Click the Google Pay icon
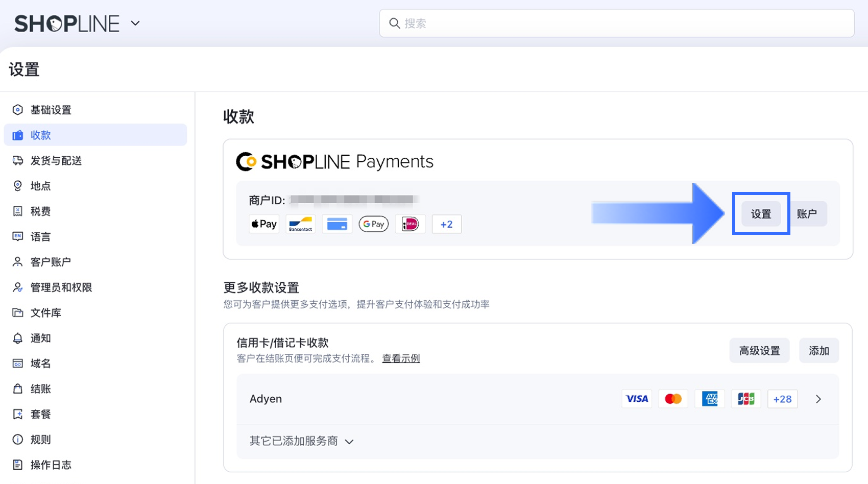This screenshot has height=484, width=868. pyautogui.click(x=374, y=224)
